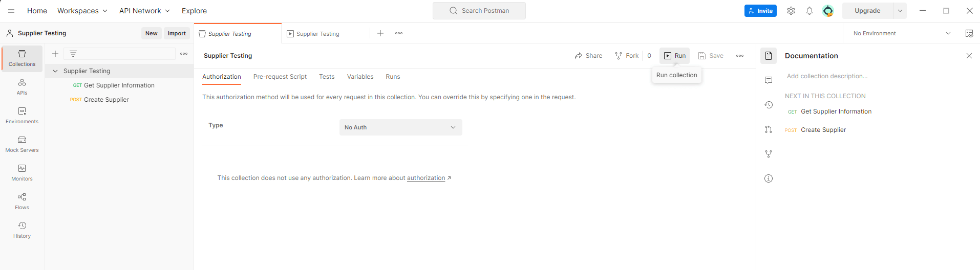Screen dimensions: 980x270
Task: Go to Mock Servers in sidebar
Action: coord(22,144)
